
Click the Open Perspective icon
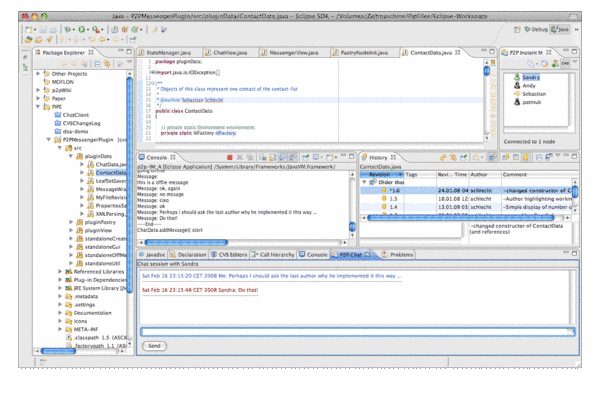[517, 29]
